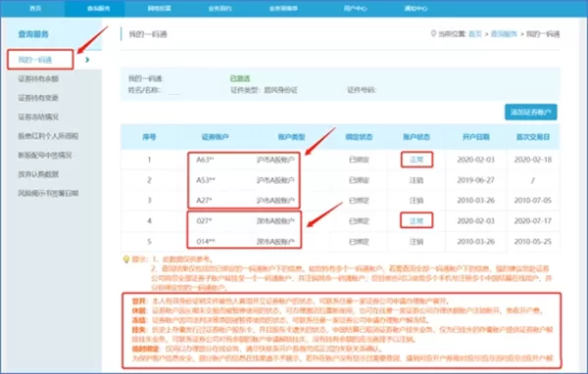
Task: Open the 网络投票 top navigation tab
Action: point(159,8)
